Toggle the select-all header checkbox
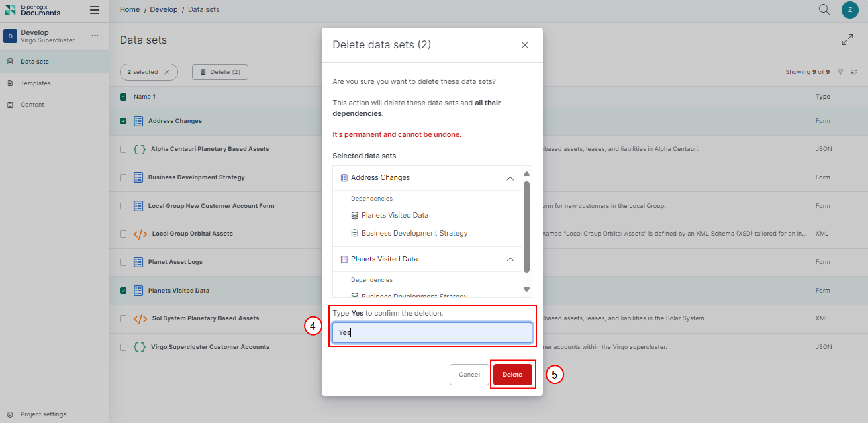The height and width of the screenshot is (423, 868). pos(123,97)
